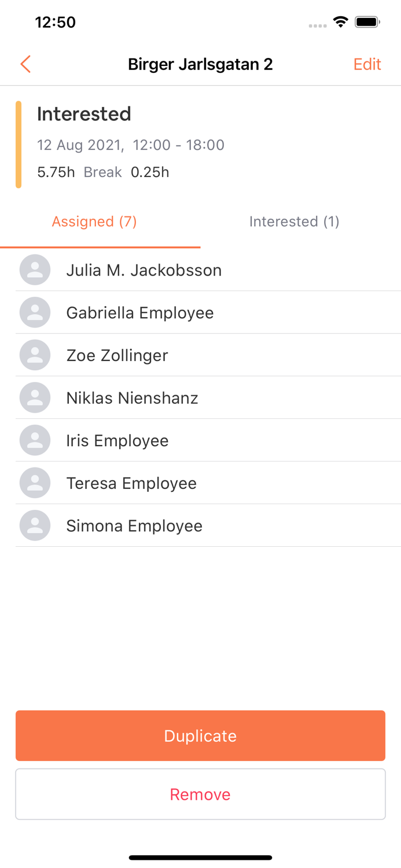Tap the Duplicate button
The width and height of the screenshot is (401, 868).
tap(200, 735)
